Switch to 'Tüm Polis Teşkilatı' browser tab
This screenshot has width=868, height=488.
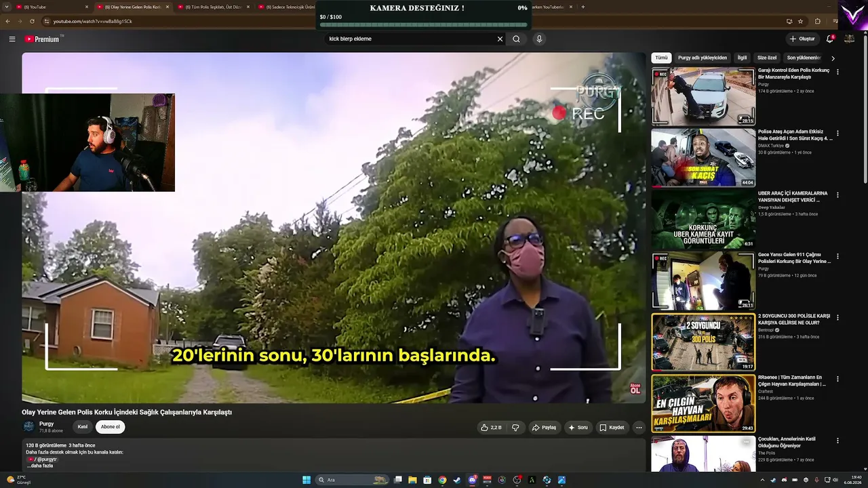(213, 7)
